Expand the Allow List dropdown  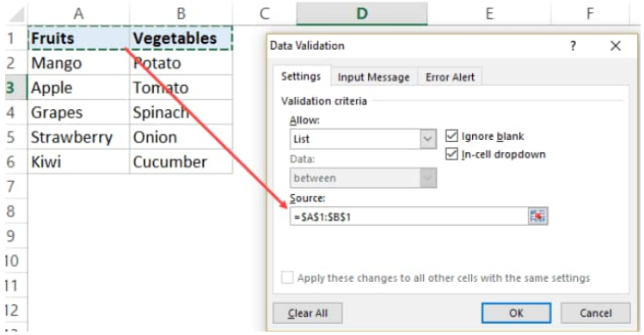[x=427, y=139]
